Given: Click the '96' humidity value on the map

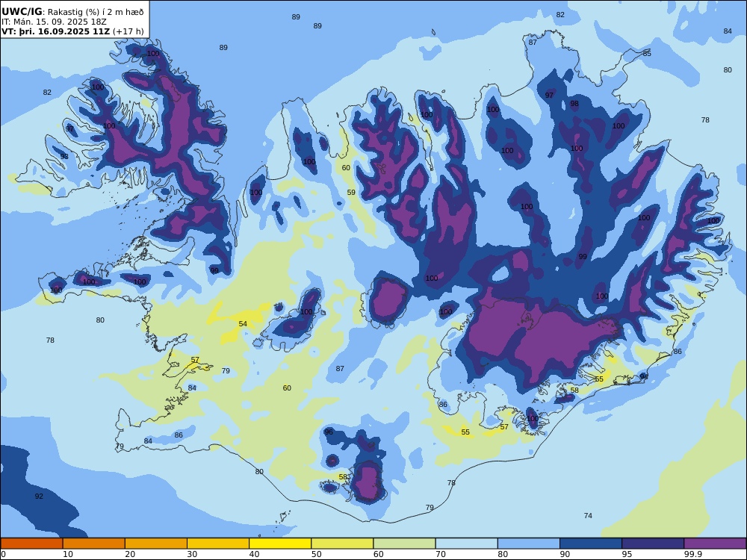Looking at the screenshot, I should click(329, 432).
